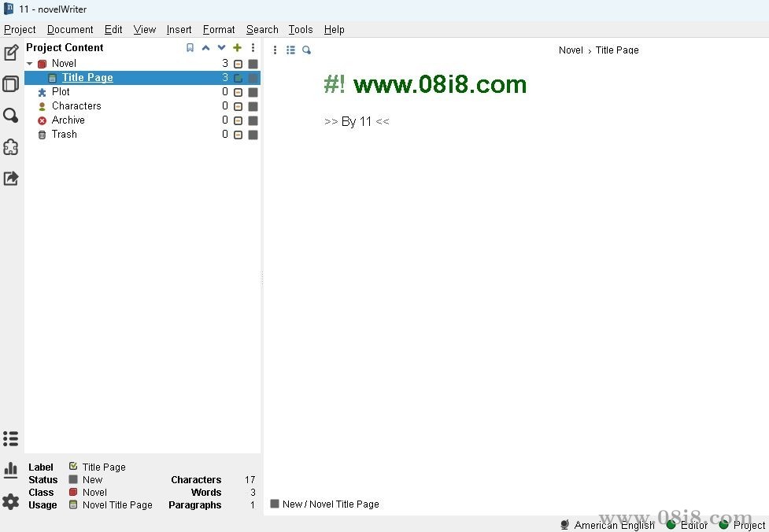The width and height of the screenshot is (769, 532).
Task: Open the Search menu
Action: pyautogui.click(x=262, y=29)
